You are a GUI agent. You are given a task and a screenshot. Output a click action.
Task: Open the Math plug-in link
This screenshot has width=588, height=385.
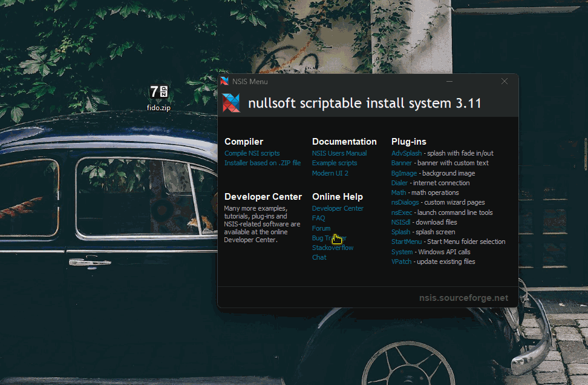[x=399, y=192]
